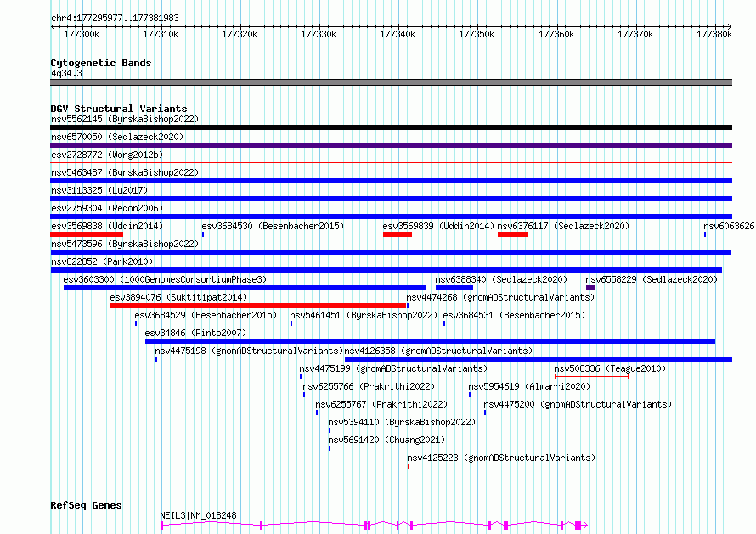The width and height of the screenshot is (756, 534).
Task: Open esv2728772 (Wong2012b) label
Action: [107, 155]
